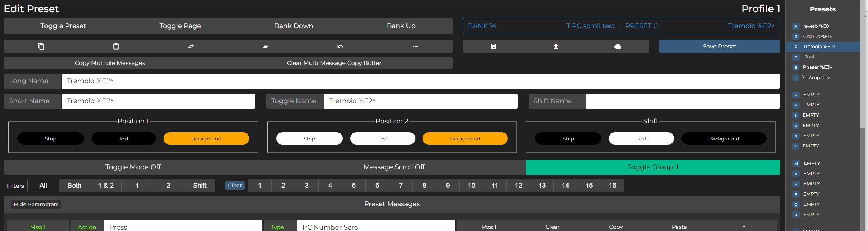The height and width of the screenshot is (231, 868).
Task: Open Position 2 Strip color swatch
Action: click(x=309, y=139)
